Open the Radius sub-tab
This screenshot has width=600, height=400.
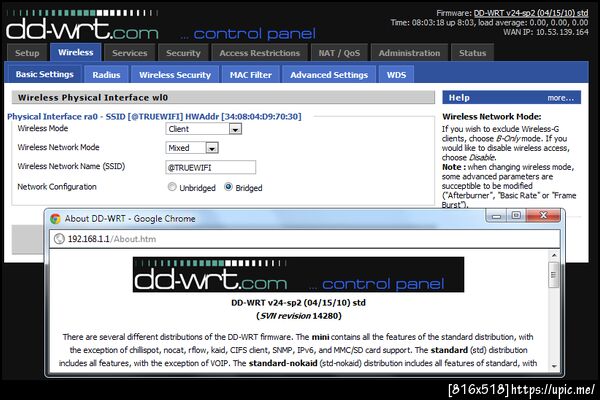(x=106, y=74)
